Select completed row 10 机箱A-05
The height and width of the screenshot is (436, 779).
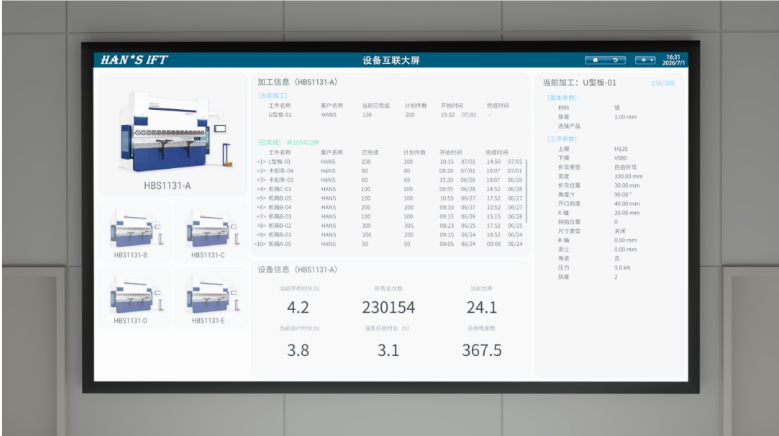390,244
